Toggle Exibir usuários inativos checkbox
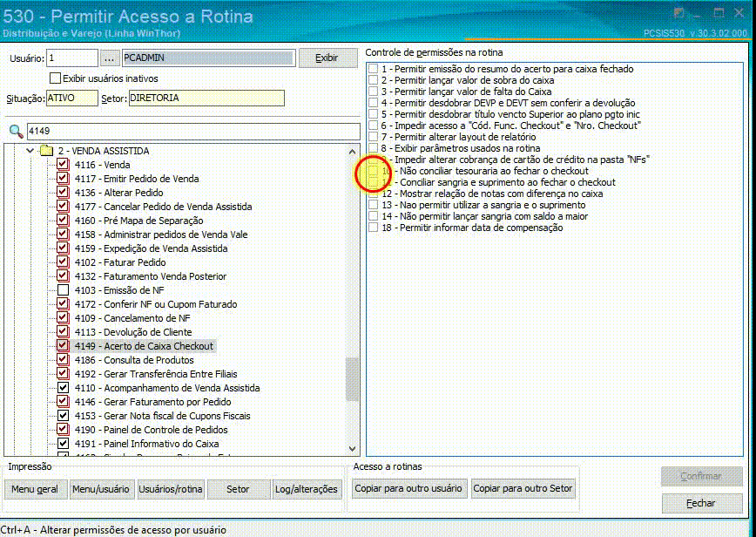Image resolution: width=756 pixels, height=537 pixels. point(56,78)
